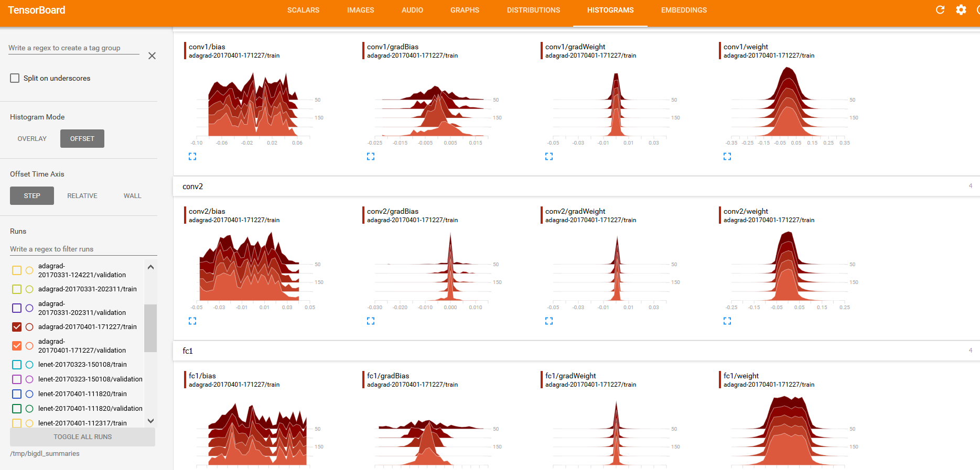980x470 pixels.
Task: Open the DISTRIBUTIONS tab
Action: pyautogui.click(x=533, y=10)
